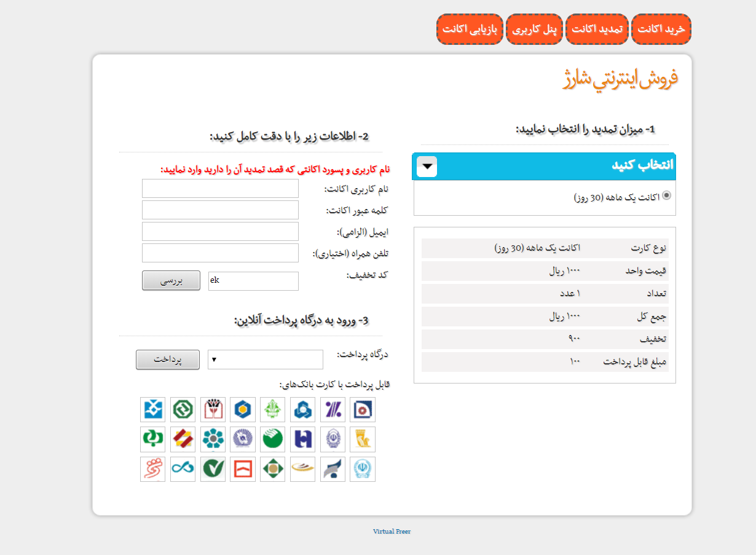Image resolution: width=756 pixels, height=555 pixels.
Task: Click the red square outline bank logo
Action: (x=243, y=470)
